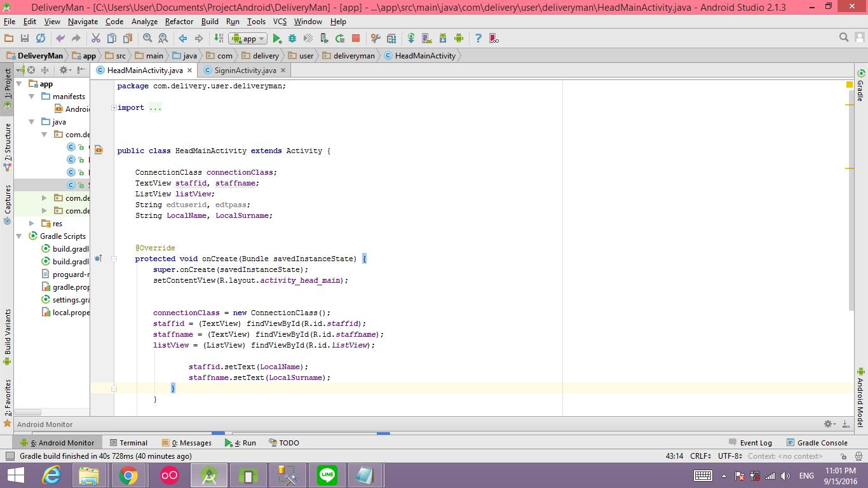This screenshot has height=488, width=868.
Task: Click the override gutter icon beside onCreate
Action: pos(98,259)
